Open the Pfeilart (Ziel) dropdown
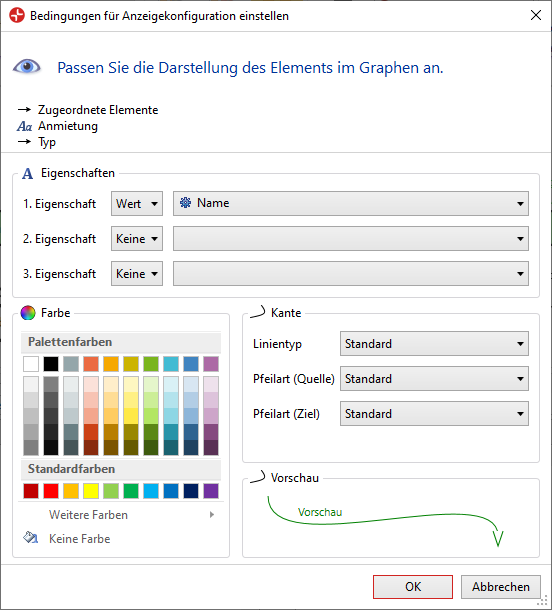This screenshot has width=552, height=610. [434, 414]
